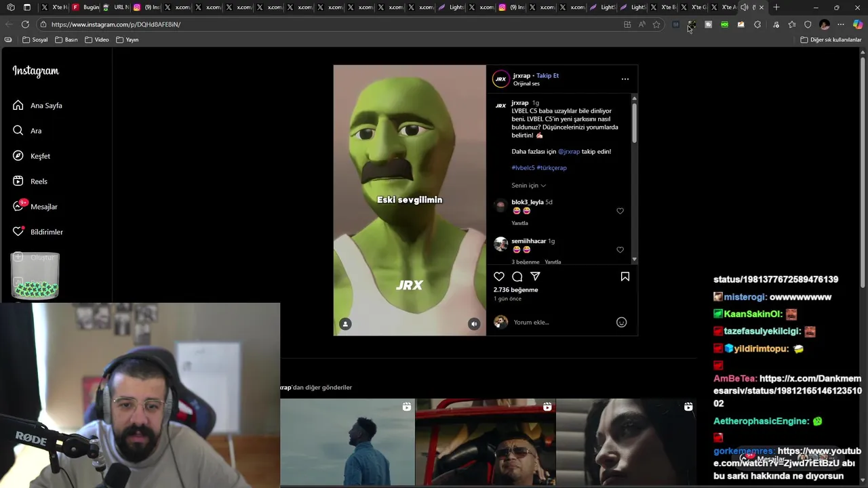Open the thumbnail of man facing away
Image resolution: width=868 pixels, height=488 pixels.
tap(347, 442)
